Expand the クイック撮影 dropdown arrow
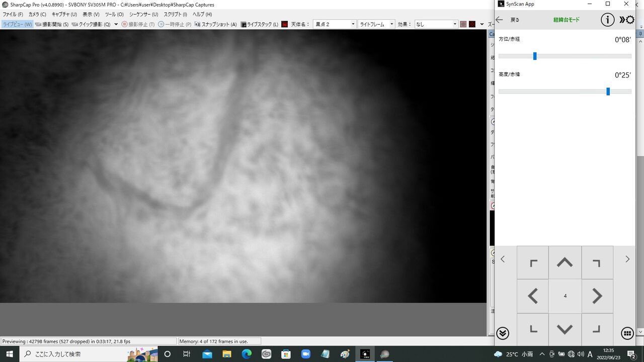 point(116,24)
